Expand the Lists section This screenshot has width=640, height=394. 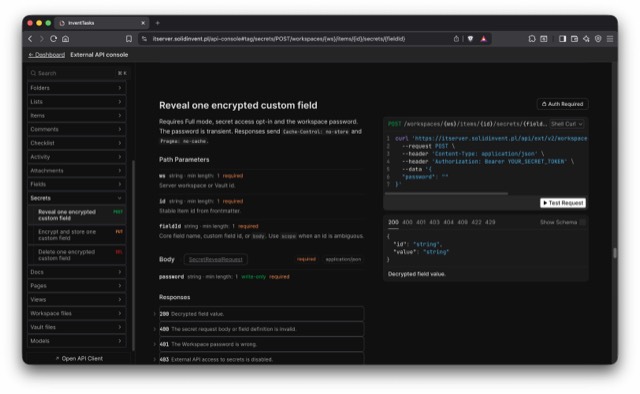76,102
